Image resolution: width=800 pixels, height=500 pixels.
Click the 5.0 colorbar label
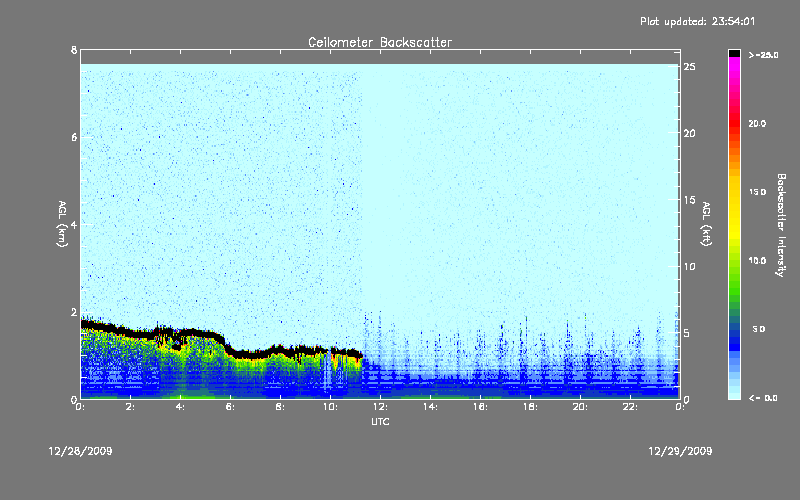759,329
